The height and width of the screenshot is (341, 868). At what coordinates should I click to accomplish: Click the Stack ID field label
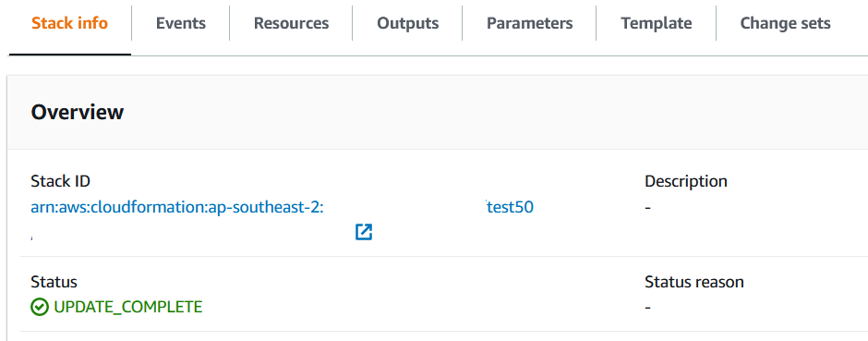click(x=60, y=181)
